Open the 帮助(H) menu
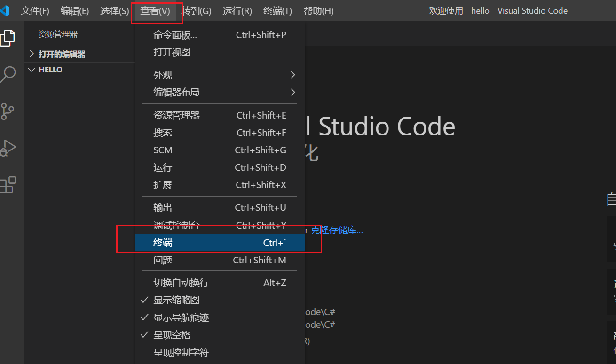Screen dimensions: 616x364 (319, 11)
